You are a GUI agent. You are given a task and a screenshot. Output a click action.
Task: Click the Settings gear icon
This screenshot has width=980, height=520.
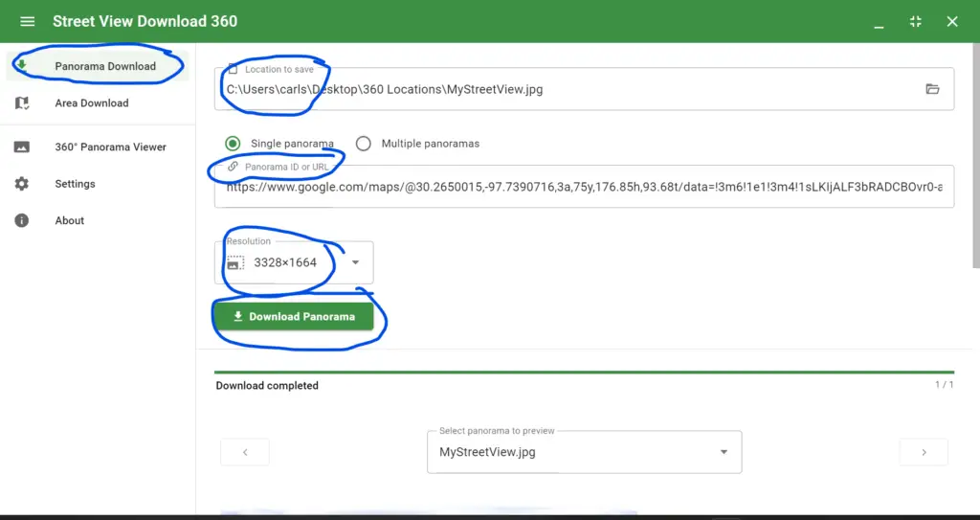[x=22, y=184]
